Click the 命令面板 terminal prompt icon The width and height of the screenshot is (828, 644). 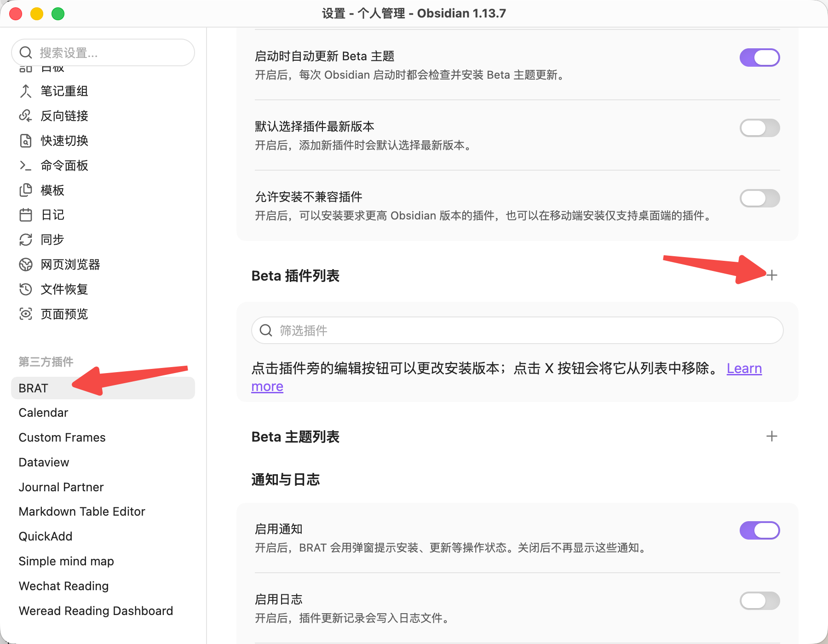coord(26,166)
